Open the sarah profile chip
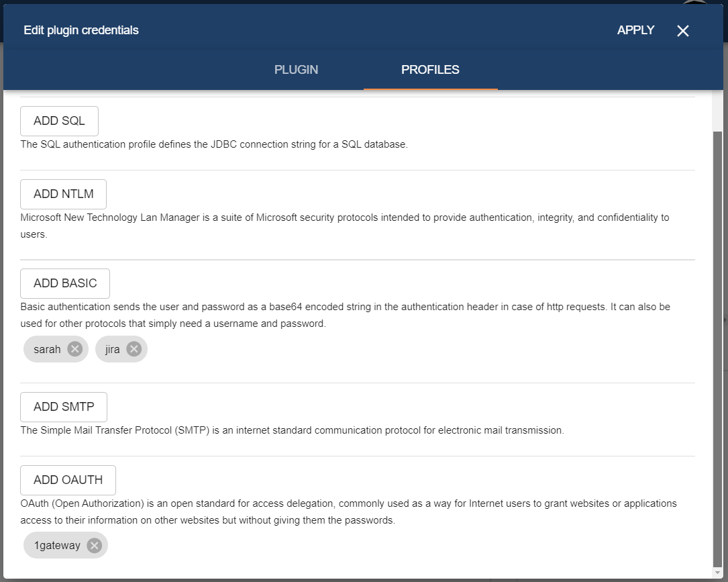Viewport: 728px width, 582px height. [47, 349]
